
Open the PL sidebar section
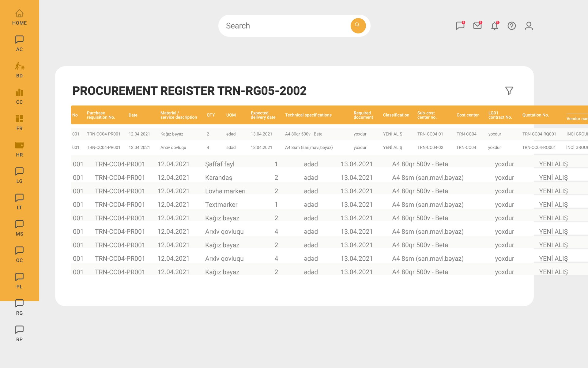pyautogui.click(x=19, y=281)
